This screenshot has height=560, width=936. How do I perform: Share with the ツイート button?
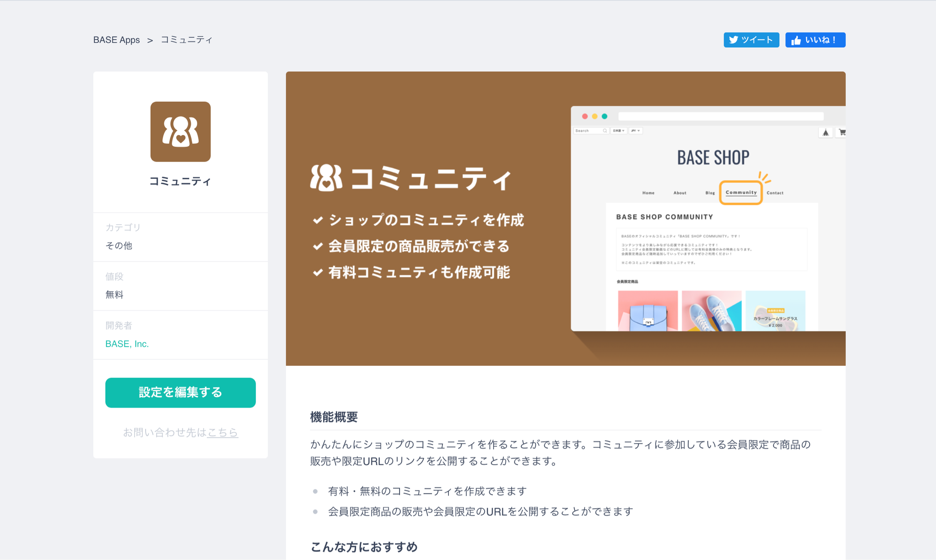(x=751, y=40)
